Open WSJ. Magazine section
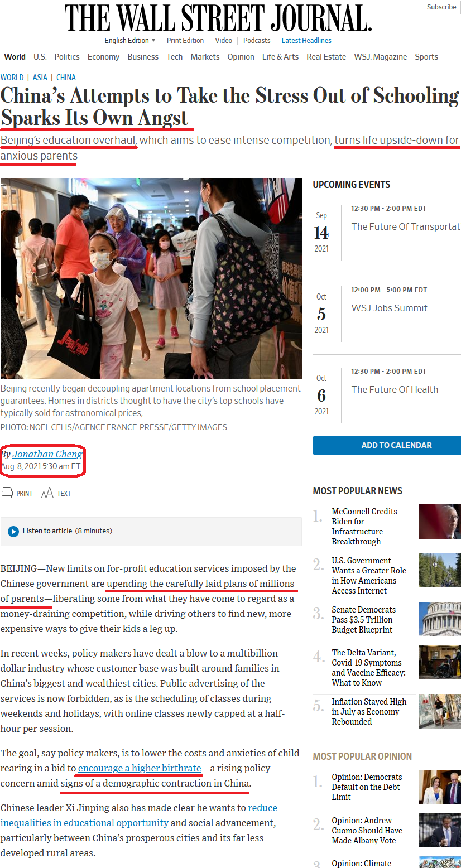The image size is (461, 868). pos(381,57)
